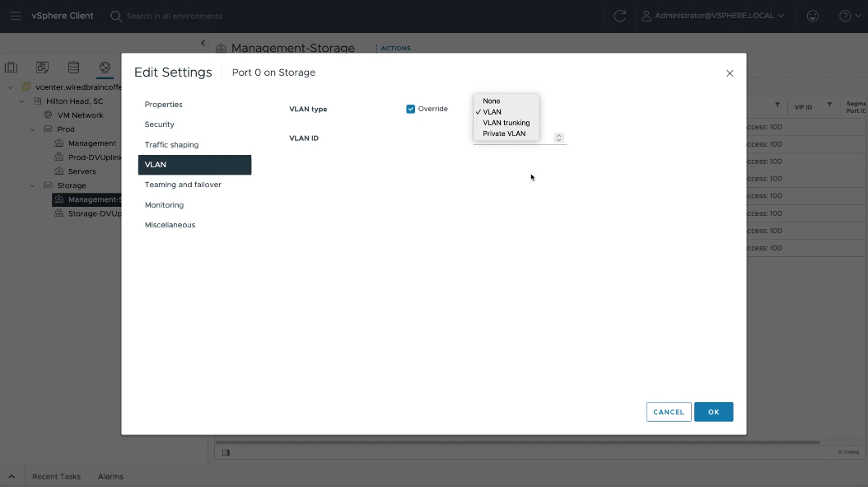Click the CANCEL button
The height and width of the screenshot is (487, 868).
pyautogui.click(x=668, y=412)
